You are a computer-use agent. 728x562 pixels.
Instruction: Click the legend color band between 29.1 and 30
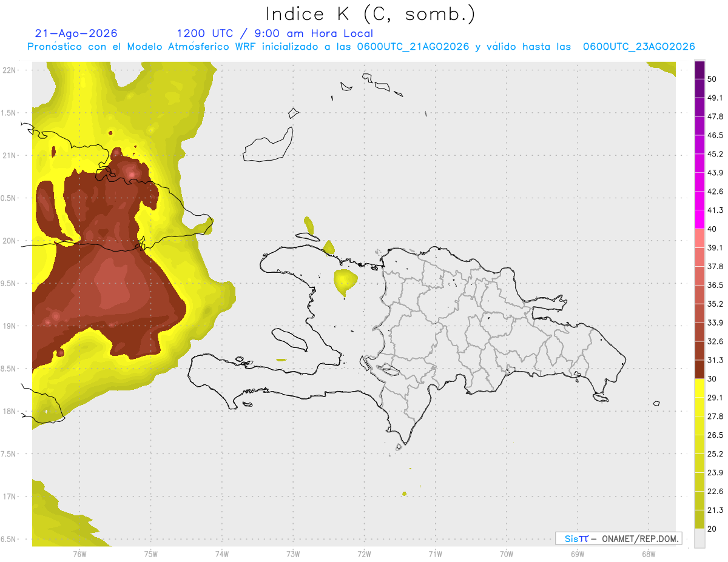coord(700,388)
